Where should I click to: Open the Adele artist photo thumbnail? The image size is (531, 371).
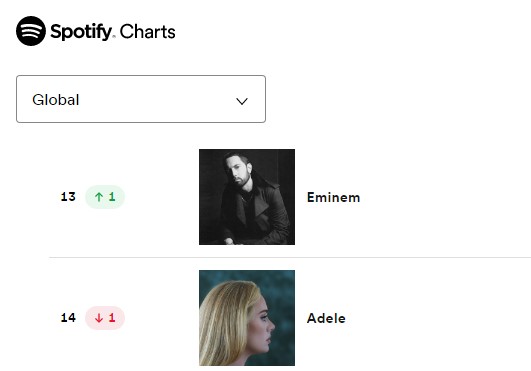(247, 318)
